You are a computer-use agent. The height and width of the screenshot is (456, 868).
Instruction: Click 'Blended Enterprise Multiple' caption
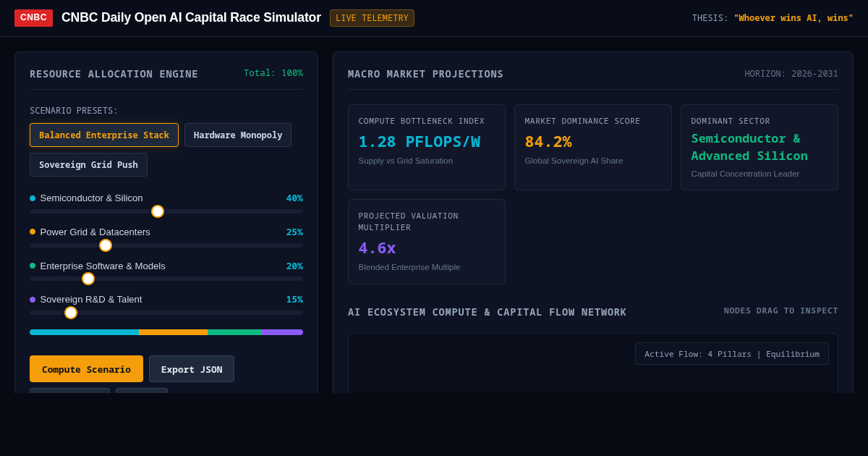click(x=409, y=267)
